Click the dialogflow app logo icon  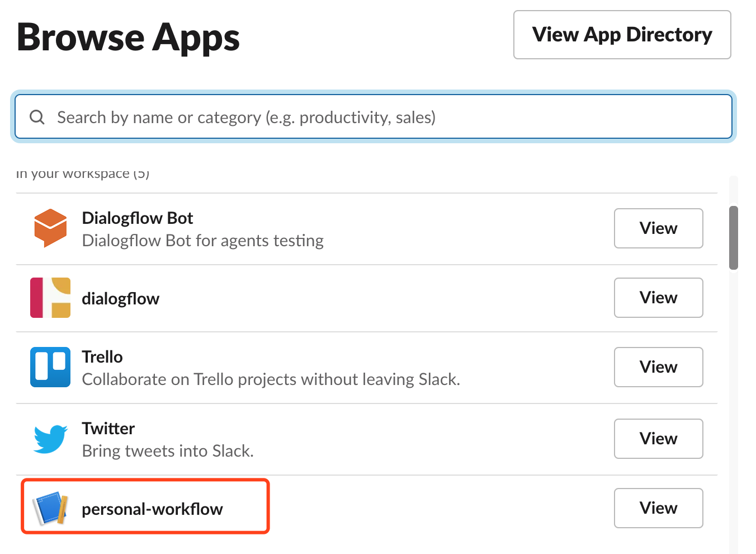pos(50,298)
